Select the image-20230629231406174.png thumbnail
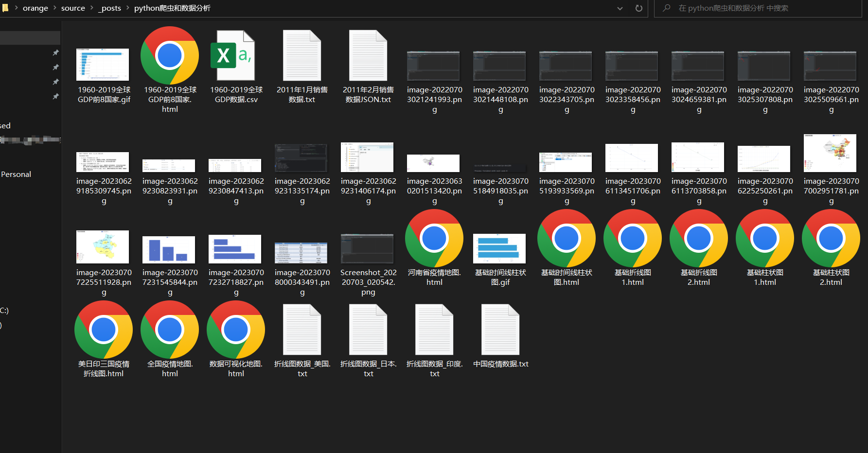This screenshot has height=453, width=868. click(x=367, y=157)
